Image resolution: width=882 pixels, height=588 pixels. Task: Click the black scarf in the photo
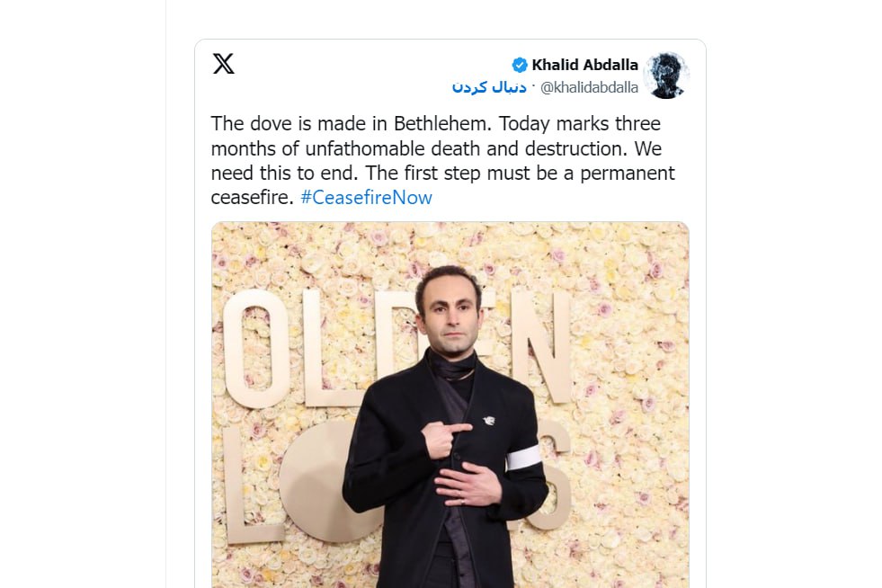[451, 366]
